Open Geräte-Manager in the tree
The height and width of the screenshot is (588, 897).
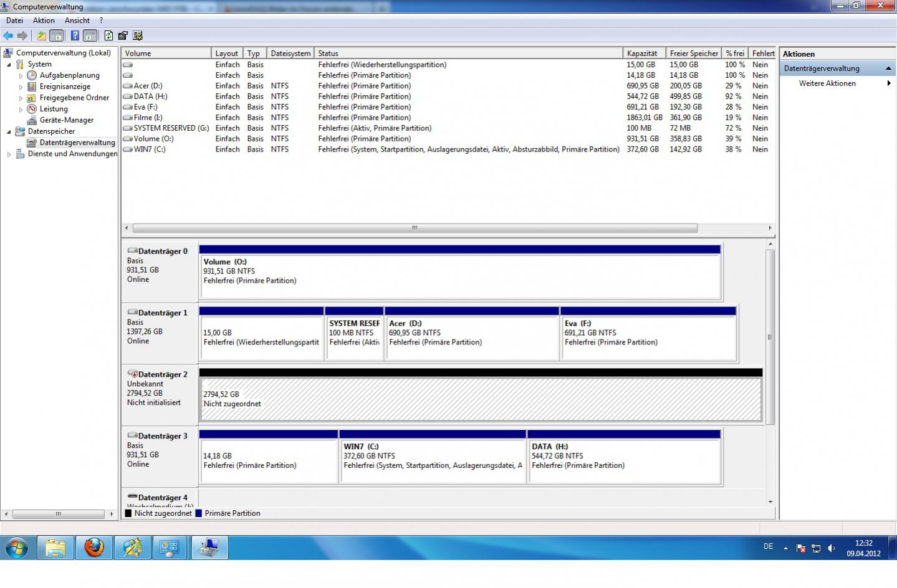pyautogui.click(x=67, y=120)
